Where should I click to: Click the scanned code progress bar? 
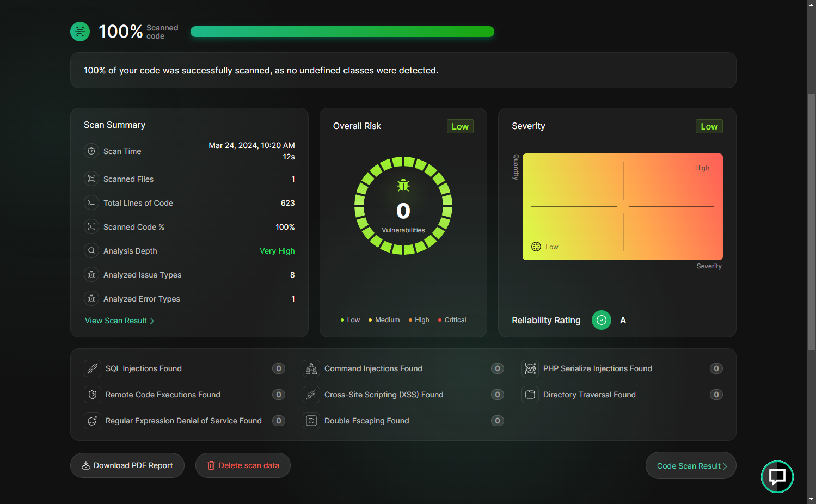tap(342, 32)
